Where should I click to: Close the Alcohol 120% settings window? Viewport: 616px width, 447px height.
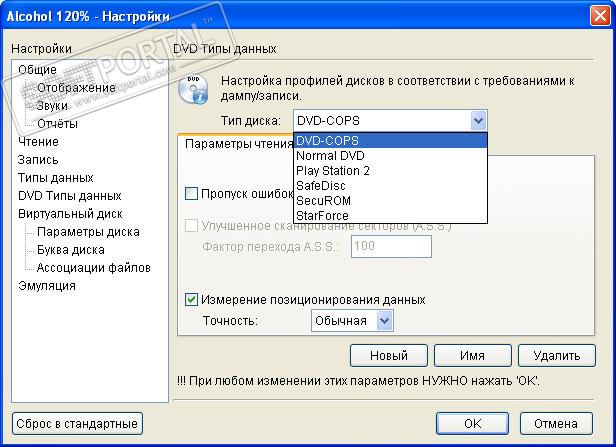coord(600,16)
